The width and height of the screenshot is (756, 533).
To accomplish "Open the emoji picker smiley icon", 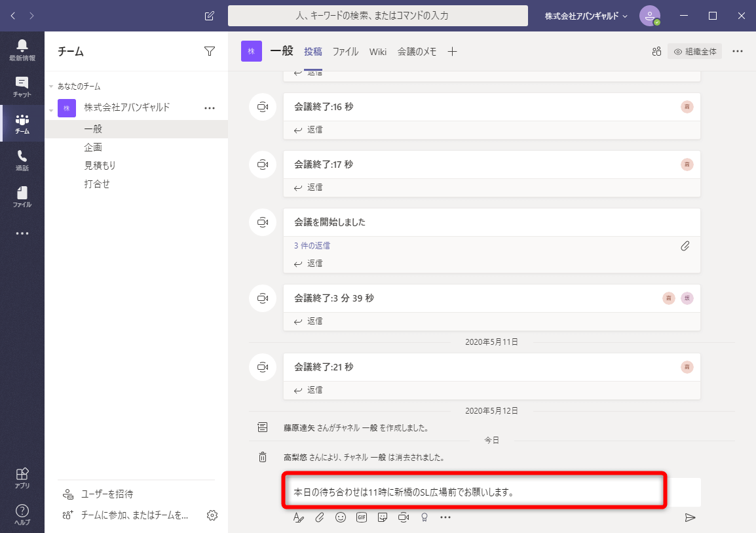I will (x=341, y=517).
